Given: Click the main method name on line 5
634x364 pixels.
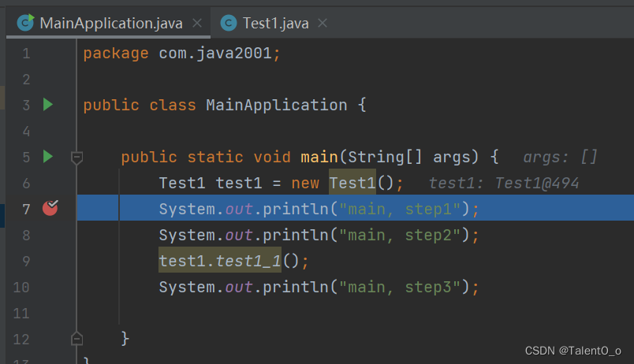Looking at the screenshot, I should coord(319,157).
